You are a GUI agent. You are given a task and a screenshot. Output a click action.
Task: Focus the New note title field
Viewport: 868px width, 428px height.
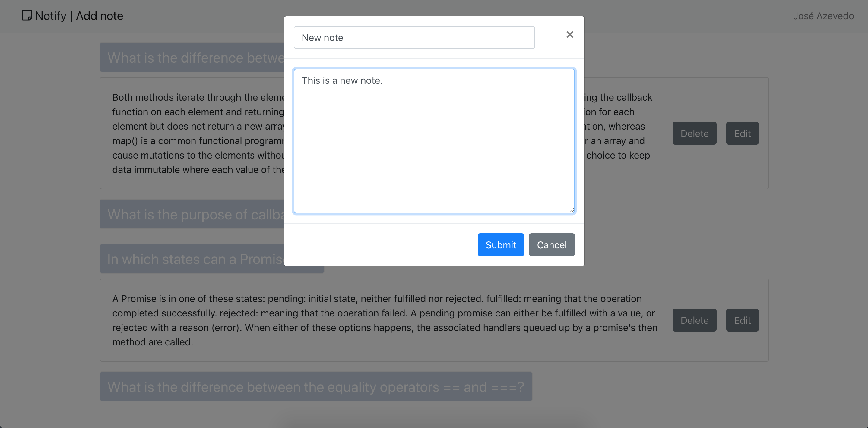414,37
